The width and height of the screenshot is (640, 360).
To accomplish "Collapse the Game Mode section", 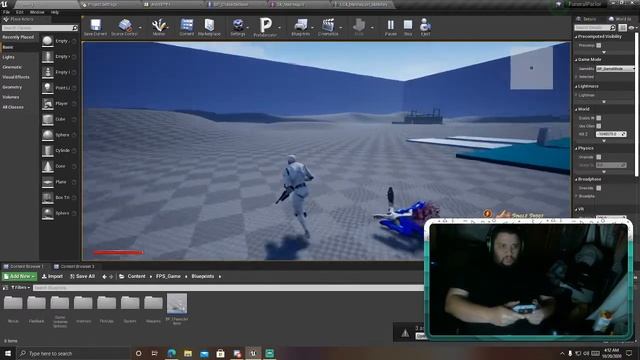I will pos(576,60).
